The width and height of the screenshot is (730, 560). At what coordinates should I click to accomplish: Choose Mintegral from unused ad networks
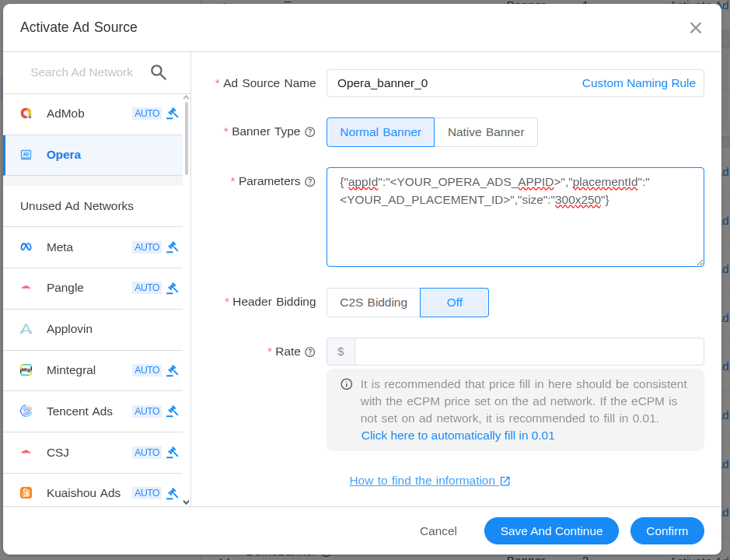click(x=93, y=370)
